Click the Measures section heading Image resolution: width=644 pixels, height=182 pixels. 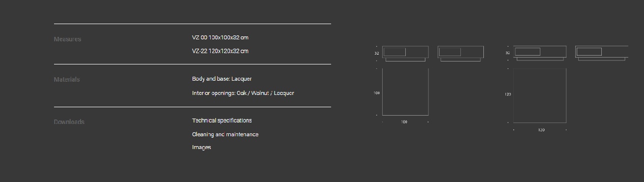point(67,39)
